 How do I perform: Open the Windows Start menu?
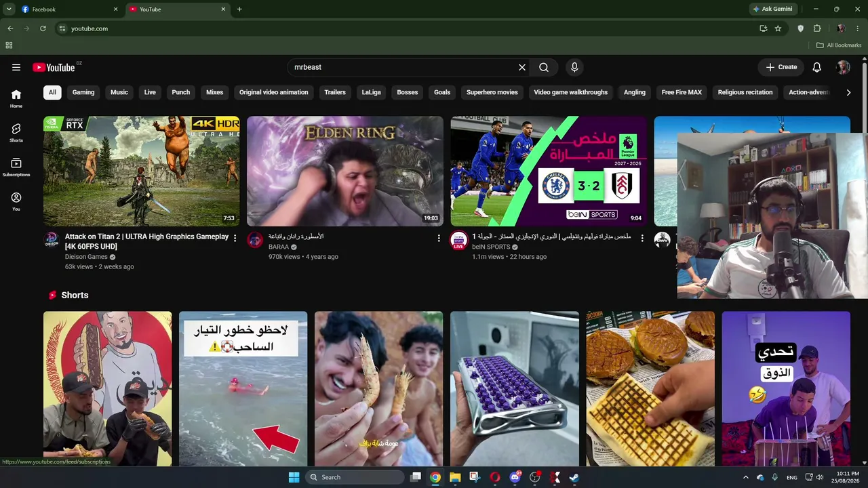(294, 477)
